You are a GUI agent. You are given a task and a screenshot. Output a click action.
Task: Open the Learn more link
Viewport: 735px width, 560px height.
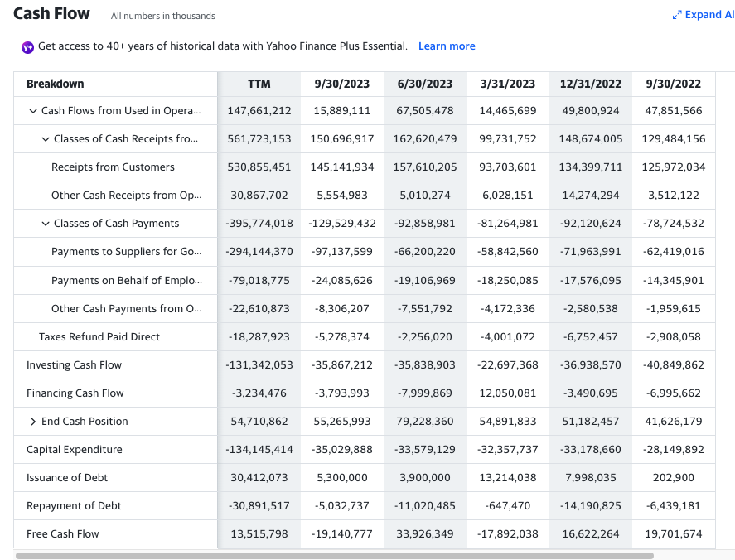pos(447,46)
